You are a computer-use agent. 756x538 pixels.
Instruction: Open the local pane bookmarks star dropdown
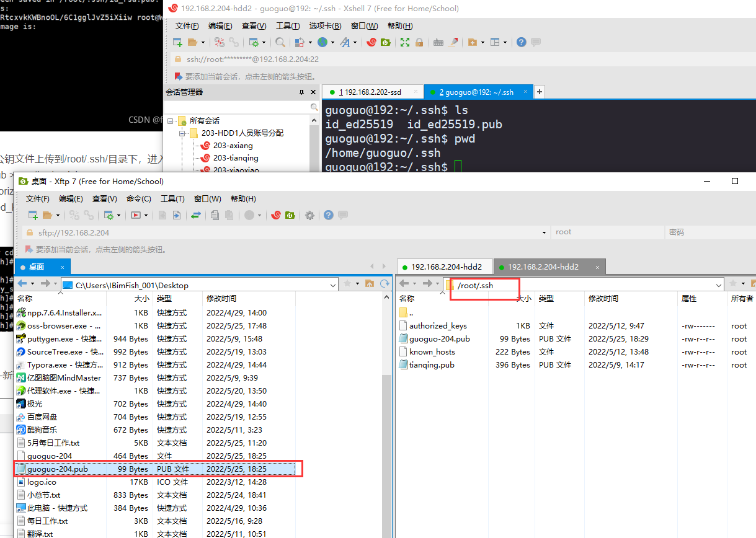tap(357, 283)
